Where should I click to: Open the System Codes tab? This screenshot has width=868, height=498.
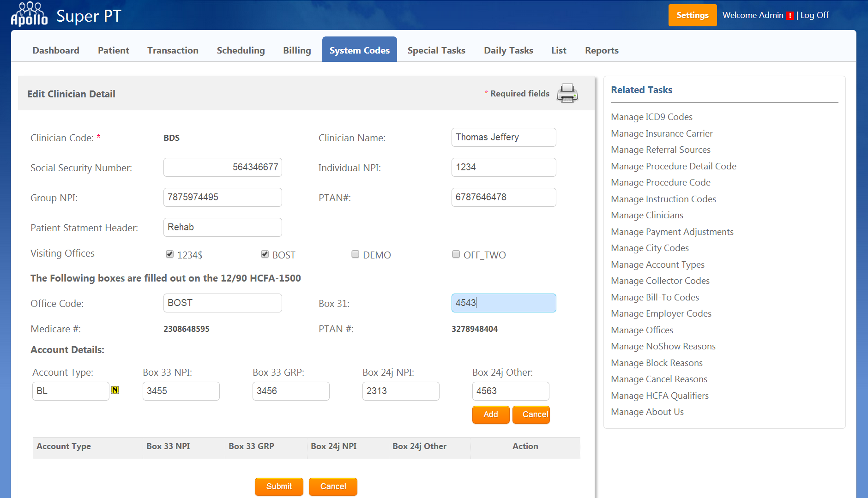(359, 50)
